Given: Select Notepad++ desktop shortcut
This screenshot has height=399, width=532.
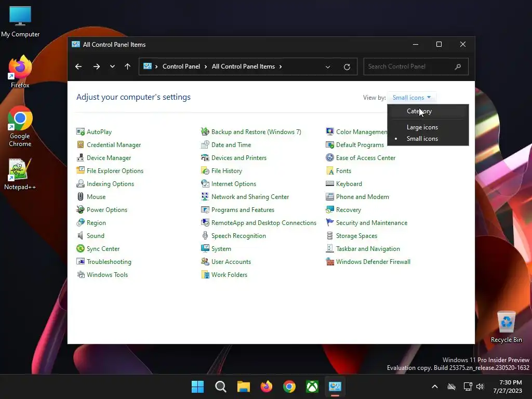Looking at the screenshot, I should point(20,174).
